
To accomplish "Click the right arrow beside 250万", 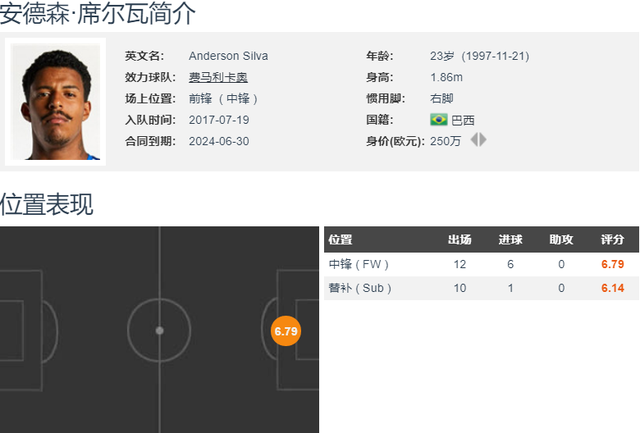I will pos(483,140).
